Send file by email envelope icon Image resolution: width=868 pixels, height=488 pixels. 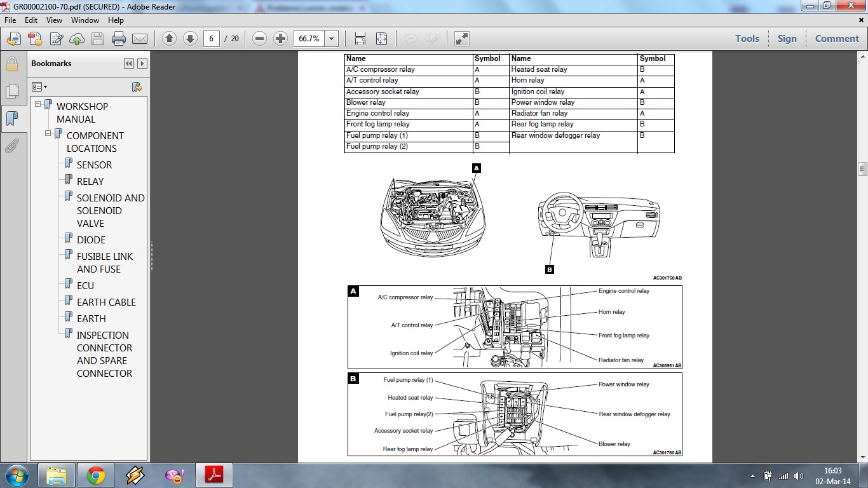140,39
